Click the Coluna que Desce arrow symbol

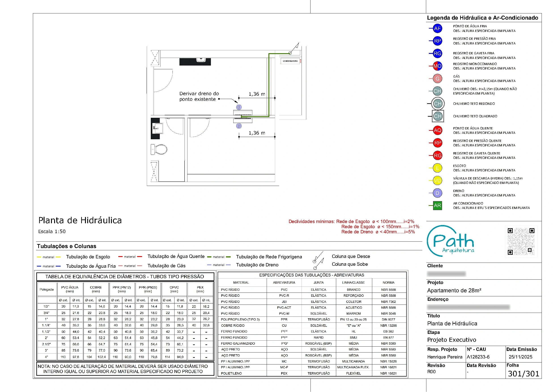point(318,257)
